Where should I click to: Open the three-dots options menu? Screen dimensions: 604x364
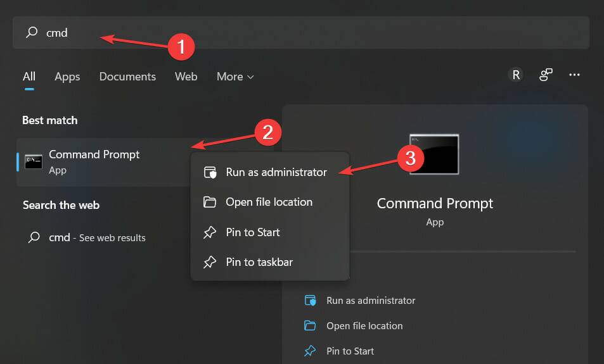point(574,75)
